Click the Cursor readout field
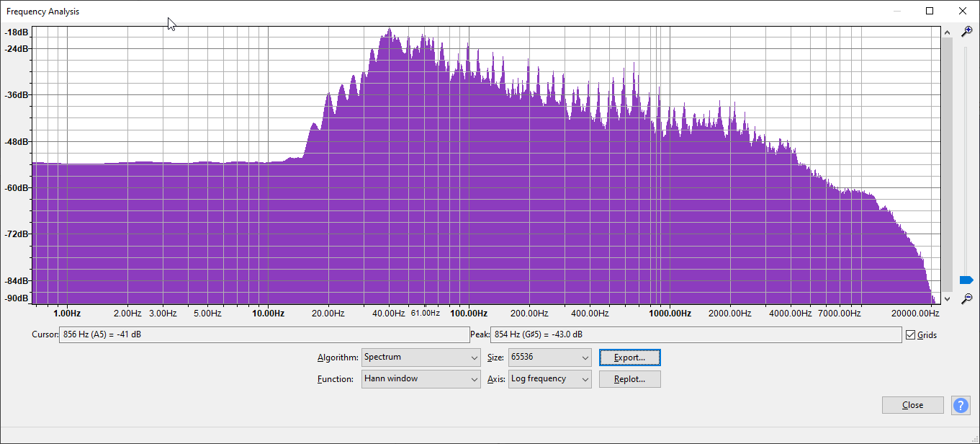Viewport: 980px width, 444px height. click(263, 335)
